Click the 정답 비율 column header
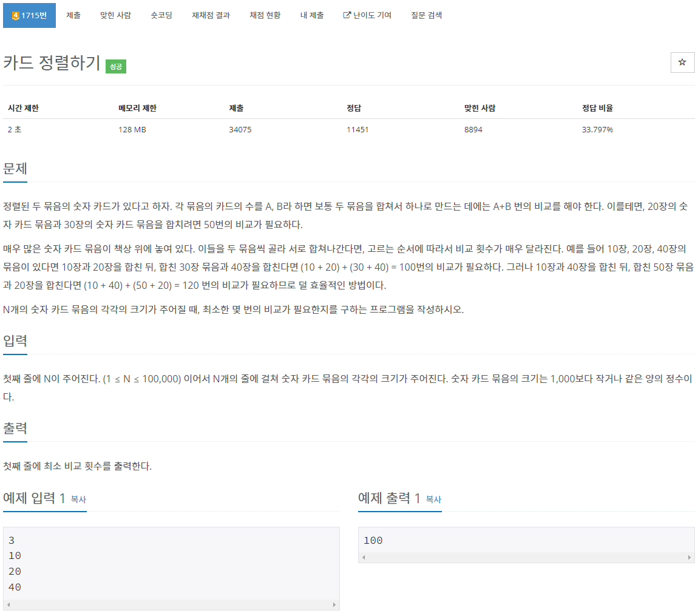 click(597, 108)
